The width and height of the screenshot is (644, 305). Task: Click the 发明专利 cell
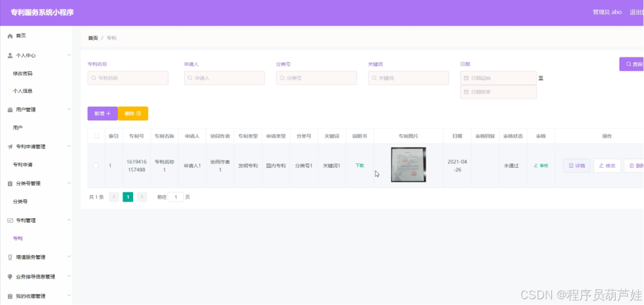click(x=248, y=166)
